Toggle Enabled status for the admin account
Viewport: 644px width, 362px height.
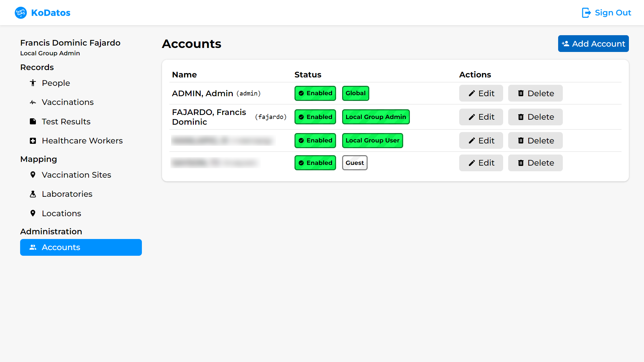(x=315, y=93)
